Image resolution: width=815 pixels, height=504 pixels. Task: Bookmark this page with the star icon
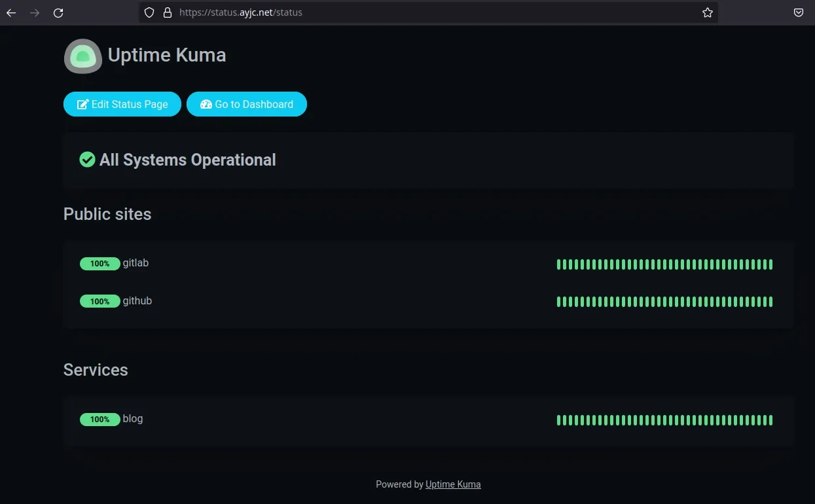tap(708, 12)
